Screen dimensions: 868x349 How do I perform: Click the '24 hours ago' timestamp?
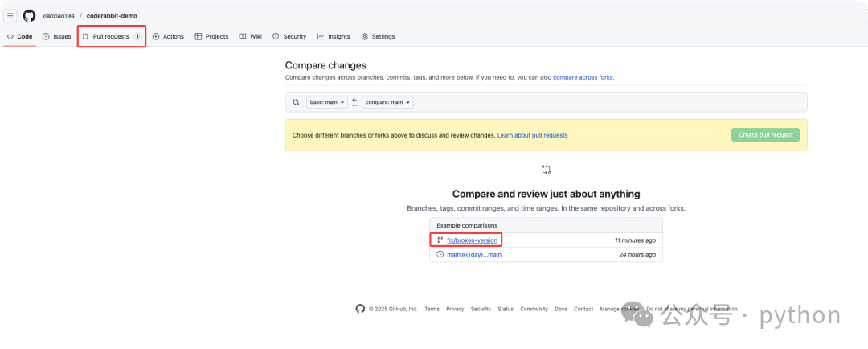(637, 255)
